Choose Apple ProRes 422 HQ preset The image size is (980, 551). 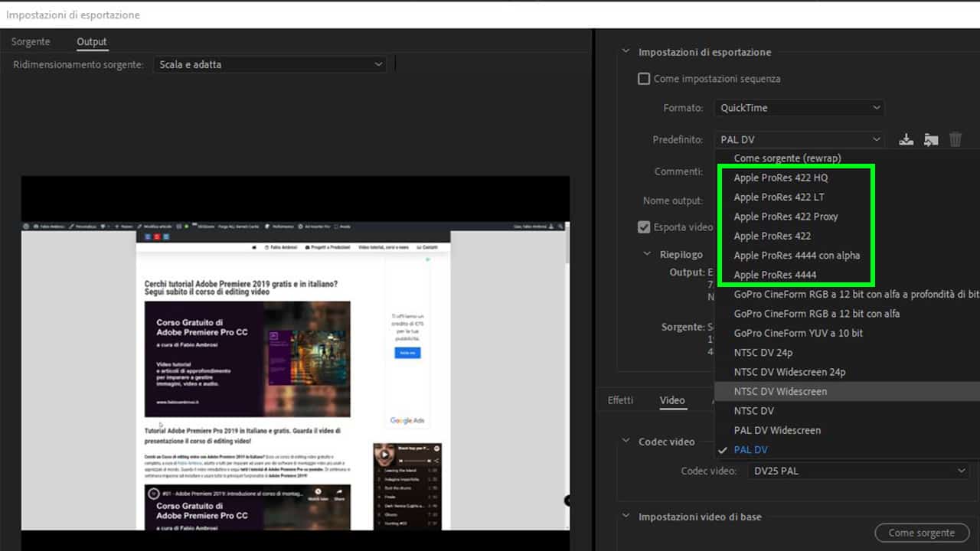coord(780,178)
